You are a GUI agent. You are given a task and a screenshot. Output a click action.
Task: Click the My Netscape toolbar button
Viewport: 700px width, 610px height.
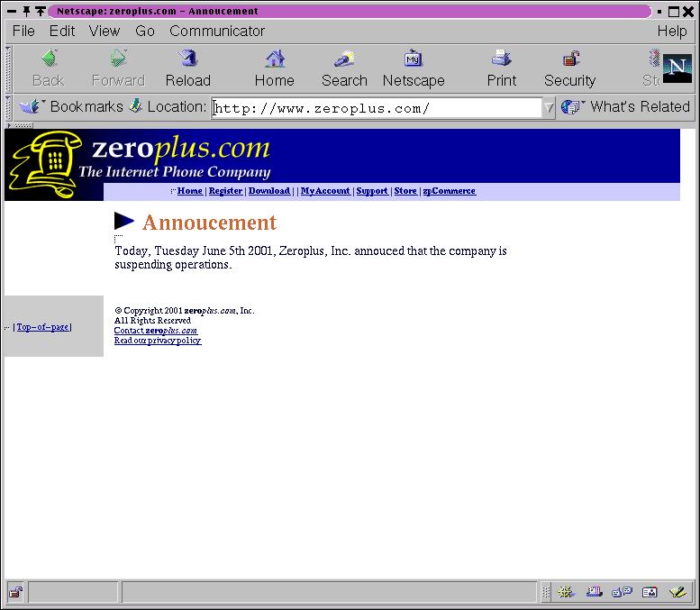pyautogui.click(x=414, y=68)
